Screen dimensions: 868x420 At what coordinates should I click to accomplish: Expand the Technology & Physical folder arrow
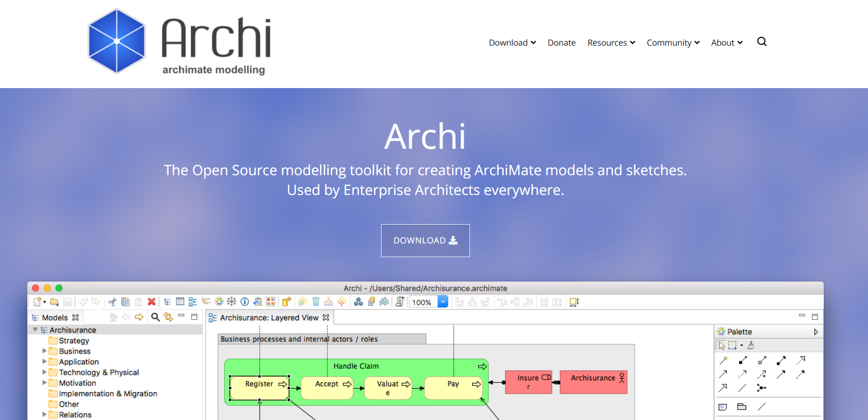click(45, 372)
